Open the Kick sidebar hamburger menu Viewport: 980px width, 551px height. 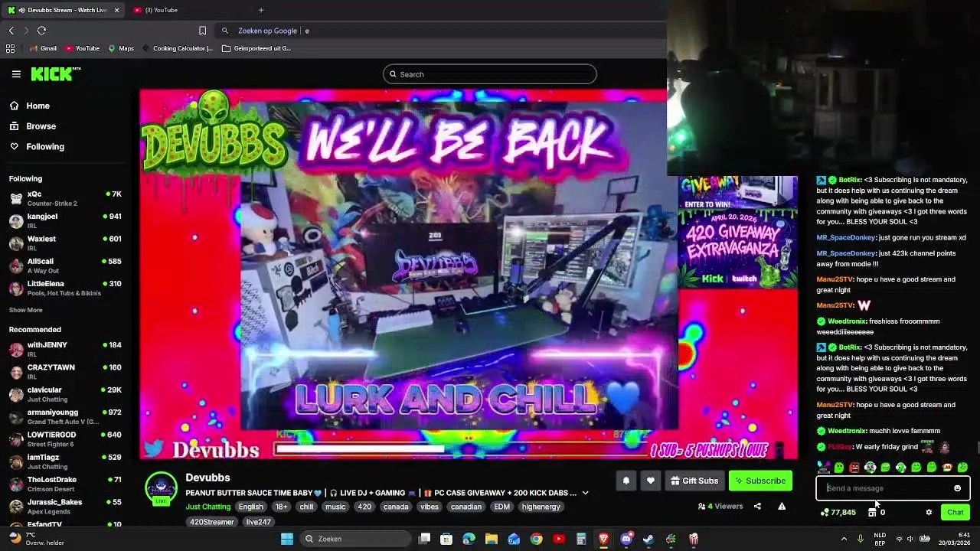[16, 74]
